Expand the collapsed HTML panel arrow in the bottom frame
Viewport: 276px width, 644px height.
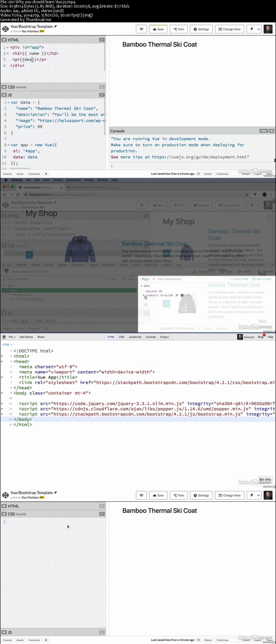[102, 506]
